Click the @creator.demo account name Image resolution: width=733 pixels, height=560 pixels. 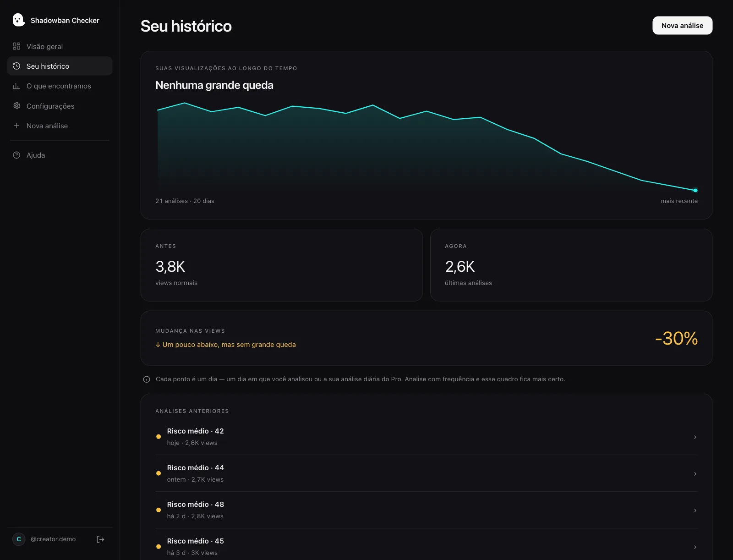[x=53, y=539]
